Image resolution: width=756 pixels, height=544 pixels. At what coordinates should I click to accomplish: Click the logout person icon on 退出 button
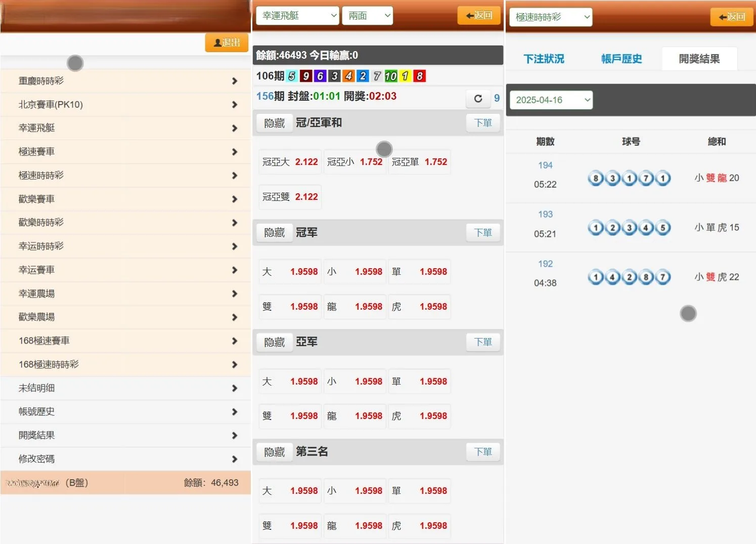(216, 43)
